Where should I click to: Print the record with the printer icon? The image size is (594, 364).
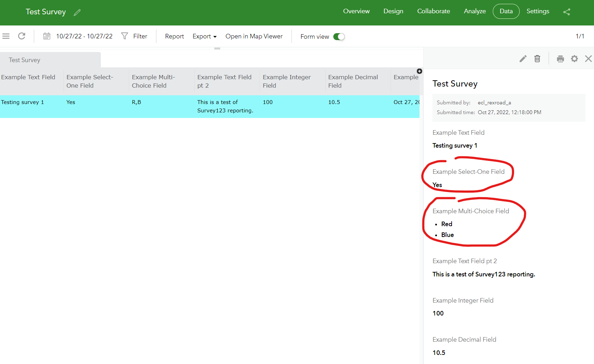click(x=560, y=59)
